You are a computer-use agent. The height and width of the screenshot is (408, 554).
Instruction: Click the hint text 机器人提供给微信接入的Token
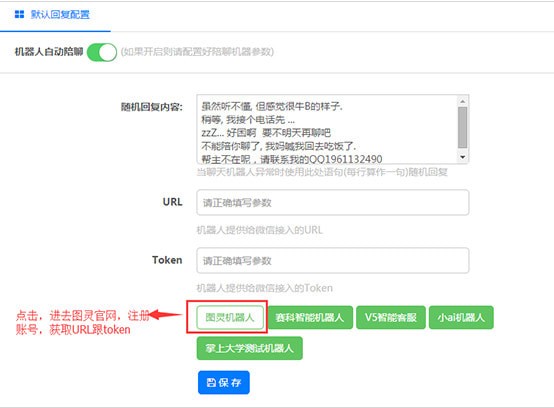pos(265,288)
